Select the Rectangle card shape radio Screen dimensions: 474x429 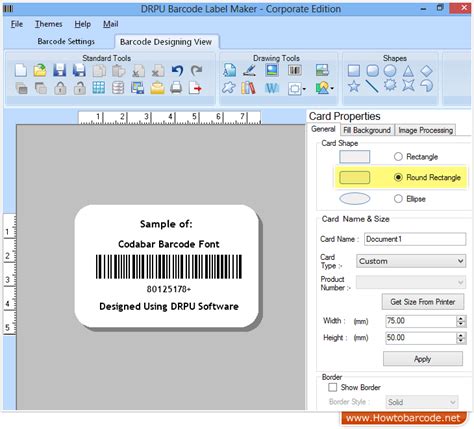tap(398, 157)
